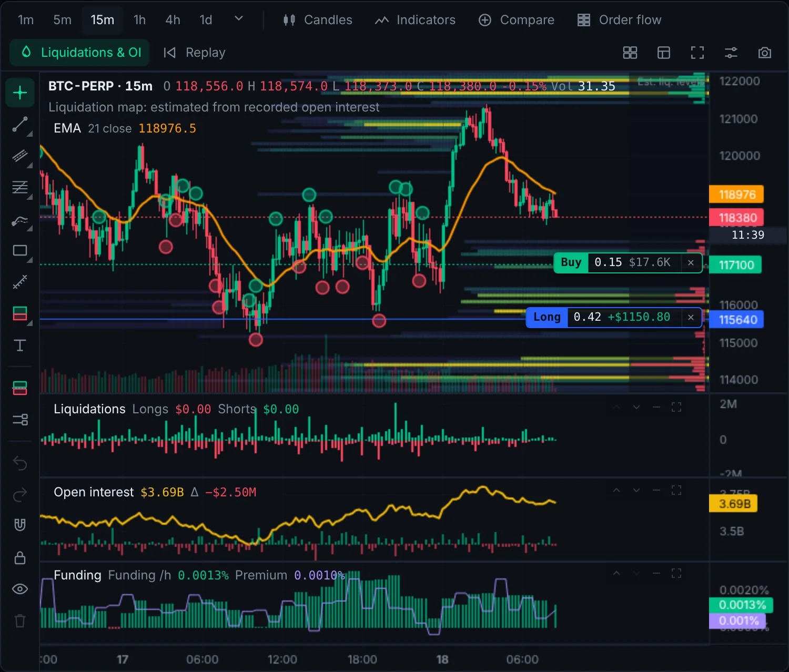Select the trend line drawing tool

(20, 125)
